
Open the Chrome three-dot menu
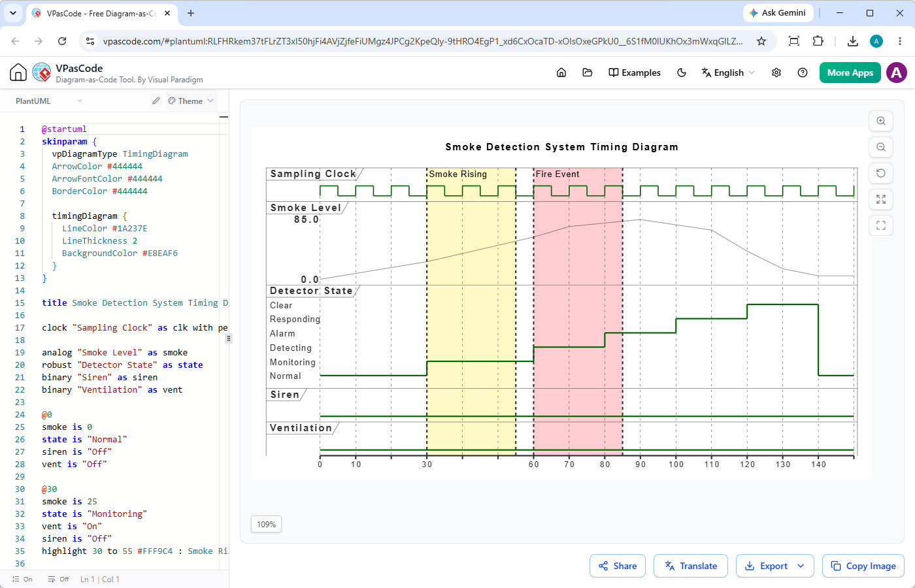[900, 41]
